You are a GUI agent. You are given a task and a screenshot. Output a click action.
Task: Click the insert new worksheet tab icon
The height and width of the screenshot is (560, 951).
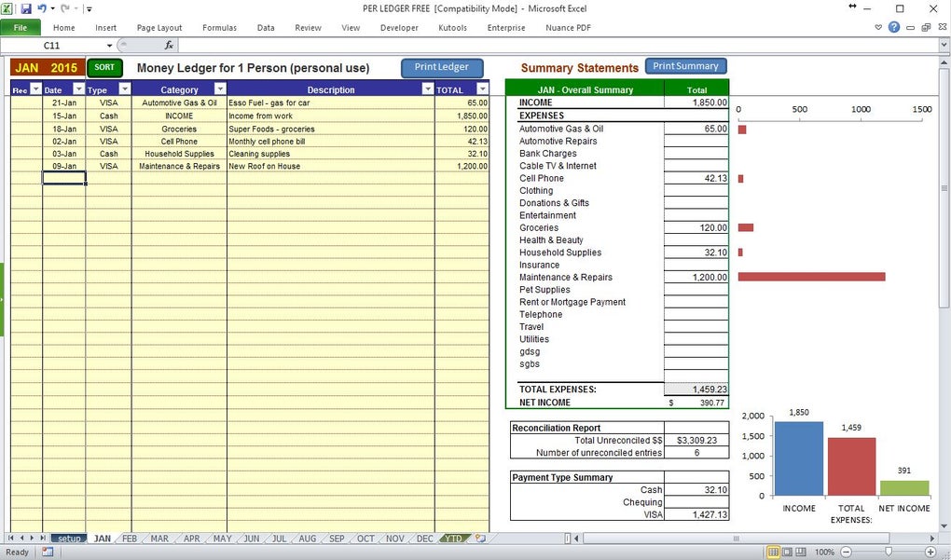(480, 539)
